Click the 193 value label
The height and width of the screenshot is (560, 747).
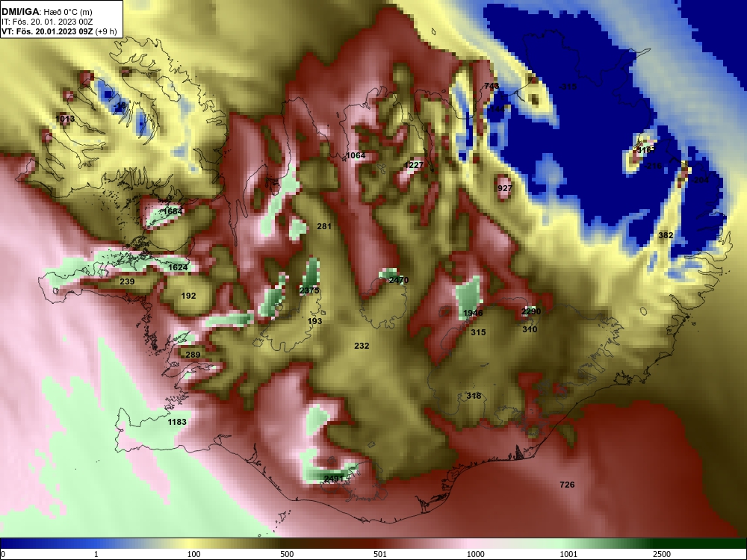point(315,321)
